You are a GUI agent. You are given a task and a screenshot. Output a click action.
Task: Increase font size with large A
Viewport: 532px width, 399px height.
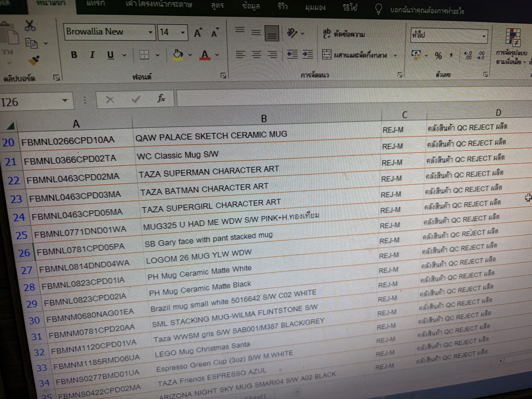click(x=198, y=33)
